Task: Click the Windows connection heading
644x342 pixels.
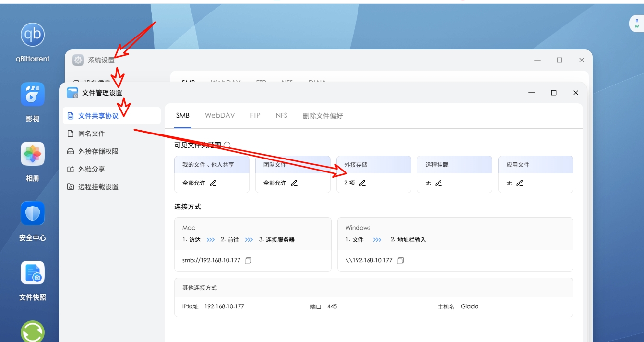Action: coord(358,228)
